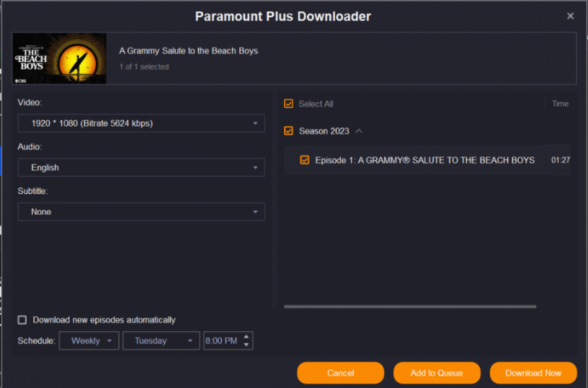Click the horizontal scrollbar under the episode list

click(x=410, y=306)
